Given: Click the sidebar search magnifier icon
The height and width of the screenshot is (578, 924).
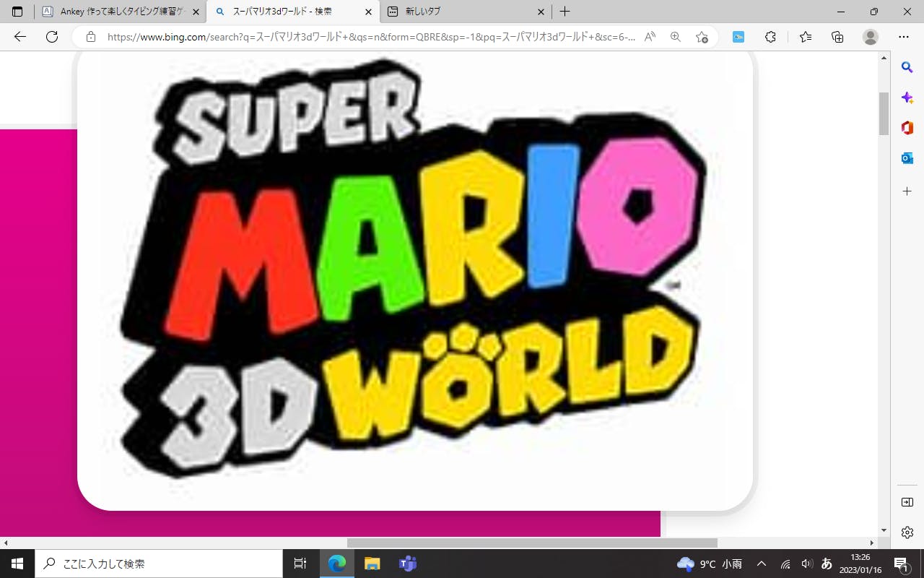Looking at the screenshot, I should coord(907,67).
